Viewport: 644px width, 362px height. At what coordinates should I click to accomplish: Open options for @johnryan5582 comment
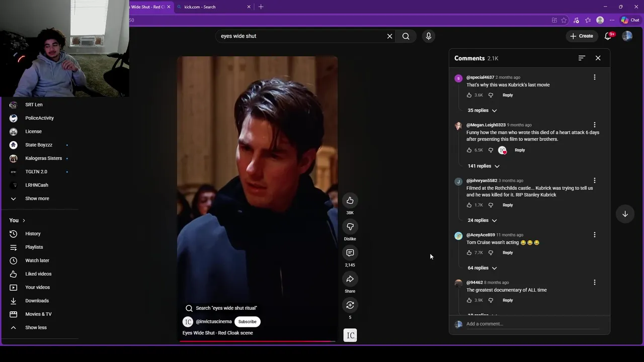tap(595, 180)
